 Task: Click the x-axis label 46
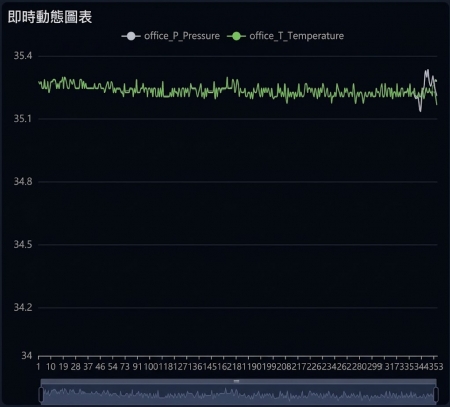click(100, 367)
